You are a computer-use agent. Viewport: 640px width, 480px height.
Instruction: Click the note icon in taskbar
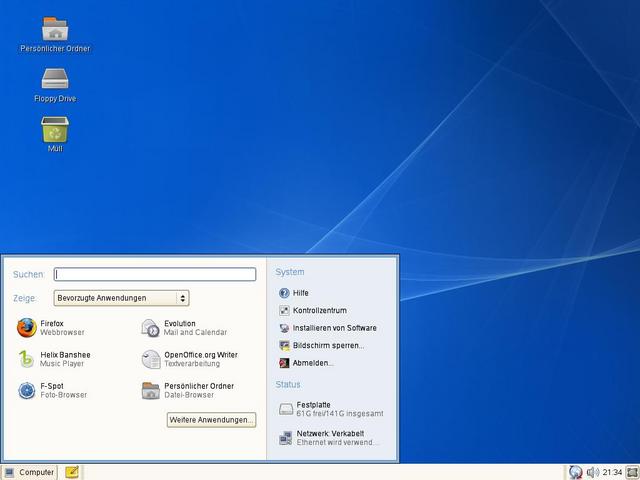(x=72, y=472)
